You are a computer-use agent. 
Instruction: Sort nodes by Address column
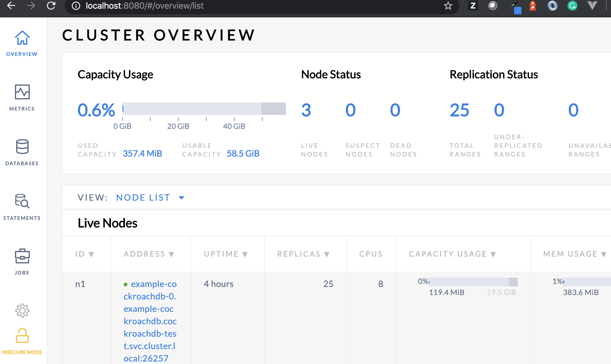[149, 254]
